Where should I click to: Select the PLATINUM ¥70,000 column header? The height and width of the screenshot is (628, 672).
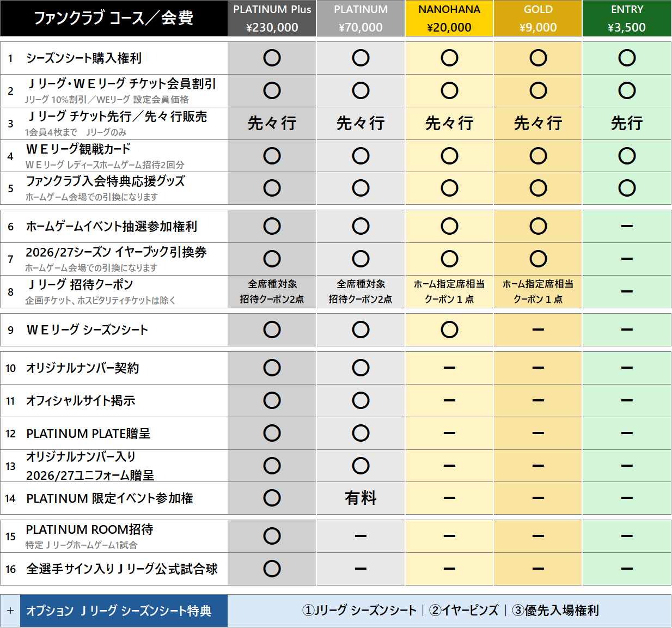361,19
